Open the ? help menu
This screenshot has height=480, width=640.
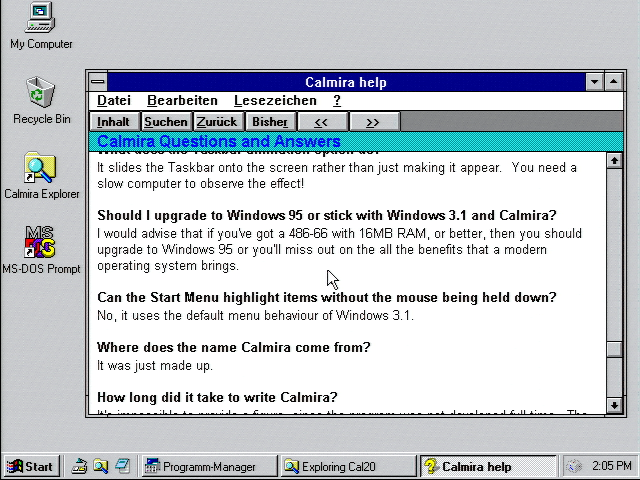(337, 101)
